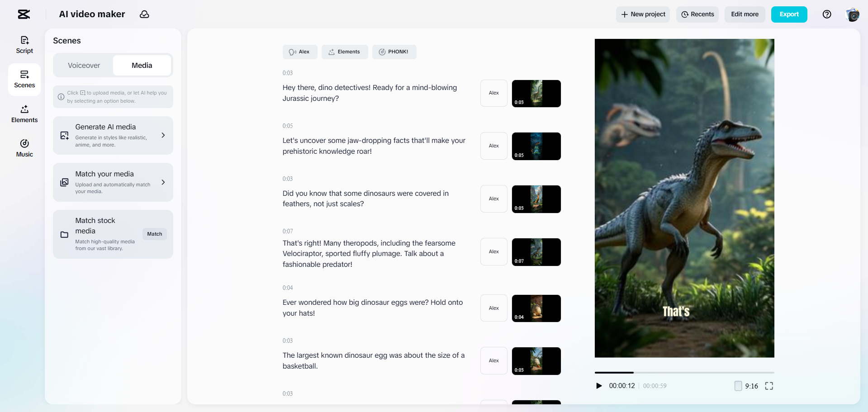Open the Elements panel in sidebar
The width and height of the screenshot is (868, 412).
(24, 114)
